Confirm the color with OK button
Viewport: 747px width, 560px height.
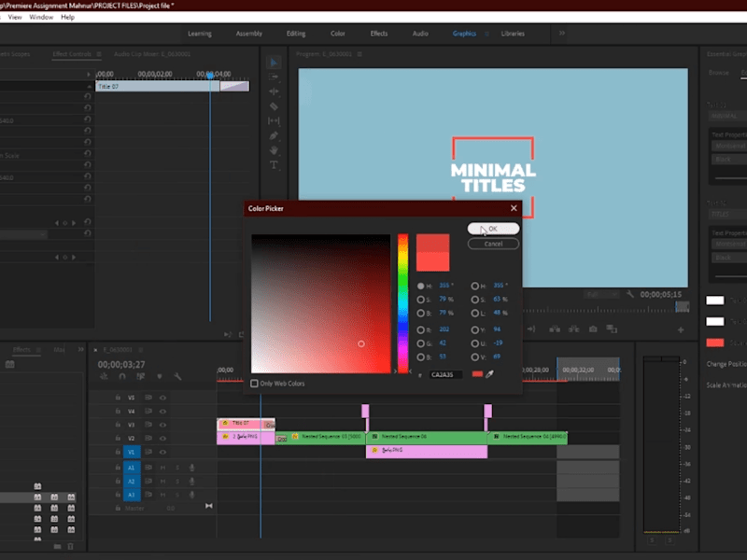(493, 229)
